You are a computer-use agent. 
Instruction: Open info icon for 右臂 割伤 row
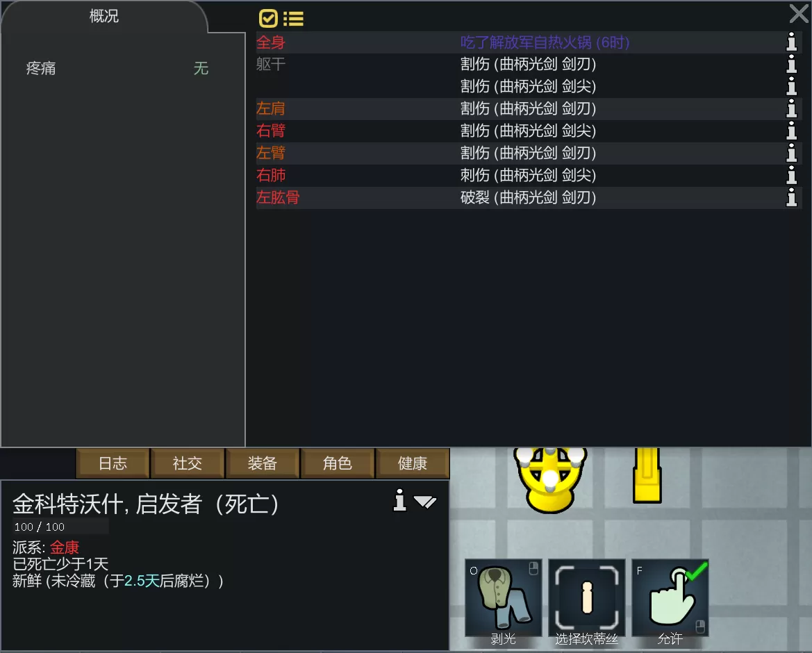(x=791, y=131)
